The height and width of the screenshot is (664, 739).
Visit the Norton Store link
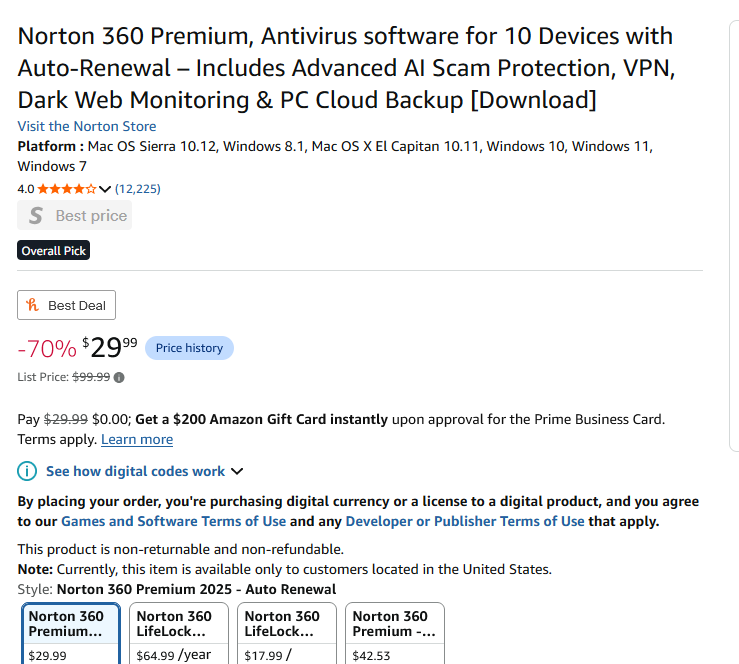coord(87,126)
